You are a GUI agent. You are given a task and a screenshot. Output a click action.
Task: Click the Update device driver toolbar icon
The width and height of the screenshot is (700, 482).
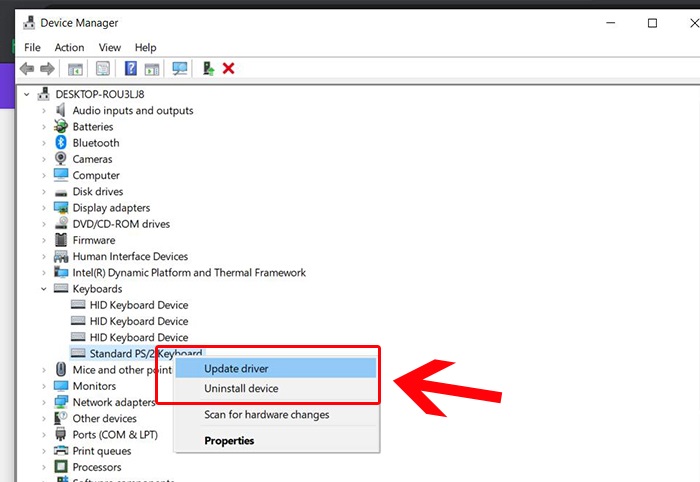pyautogui.click(x=208, y=68)
